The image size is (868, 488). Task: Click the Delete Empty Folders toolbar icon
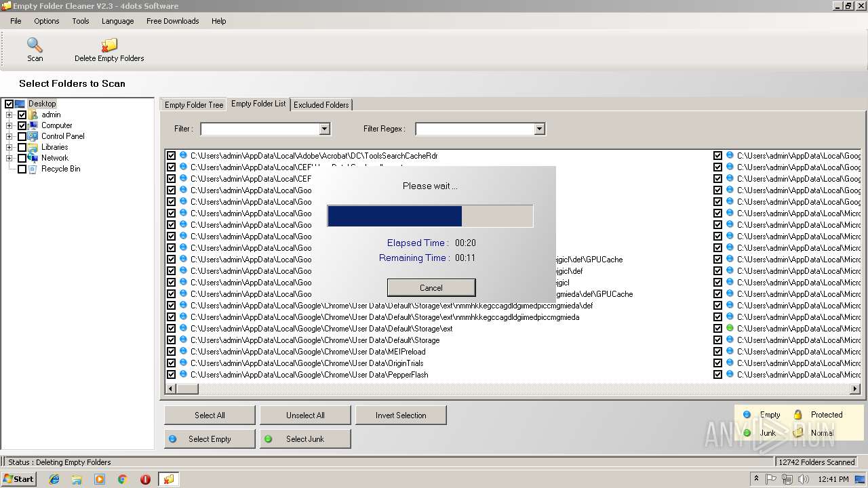[109, 45]
